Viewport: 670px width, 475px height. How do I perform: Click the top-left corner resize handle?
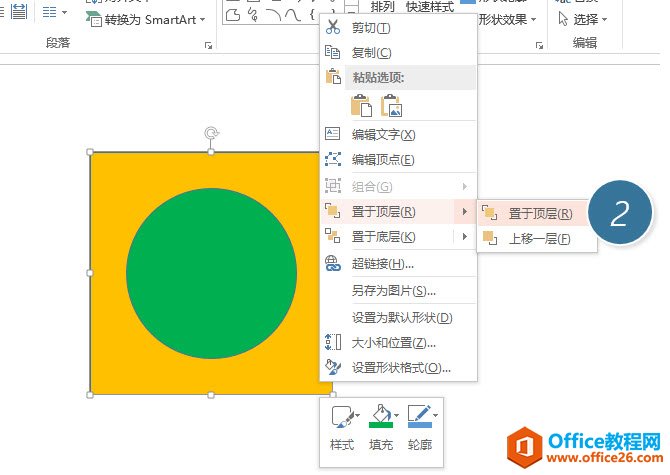tap(90, 152)
